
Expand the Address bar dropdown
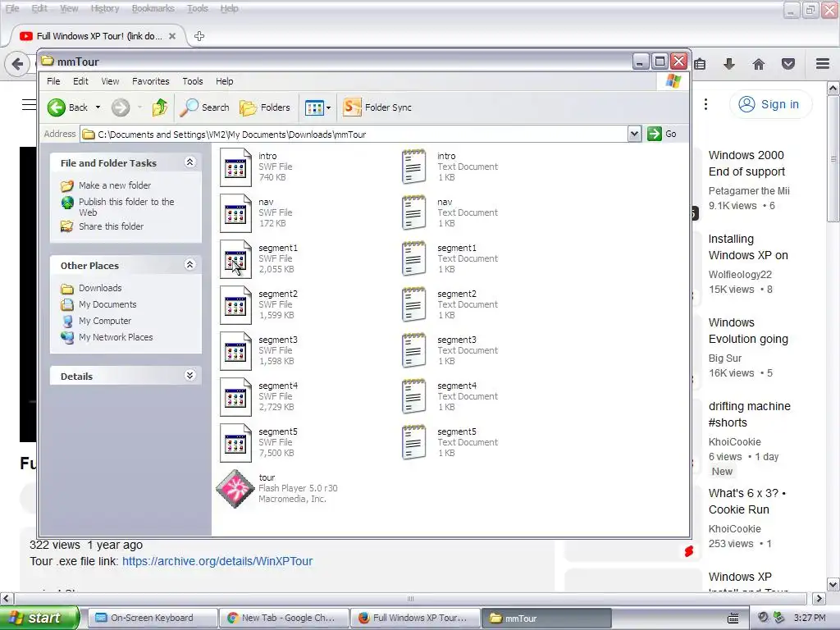634,134
